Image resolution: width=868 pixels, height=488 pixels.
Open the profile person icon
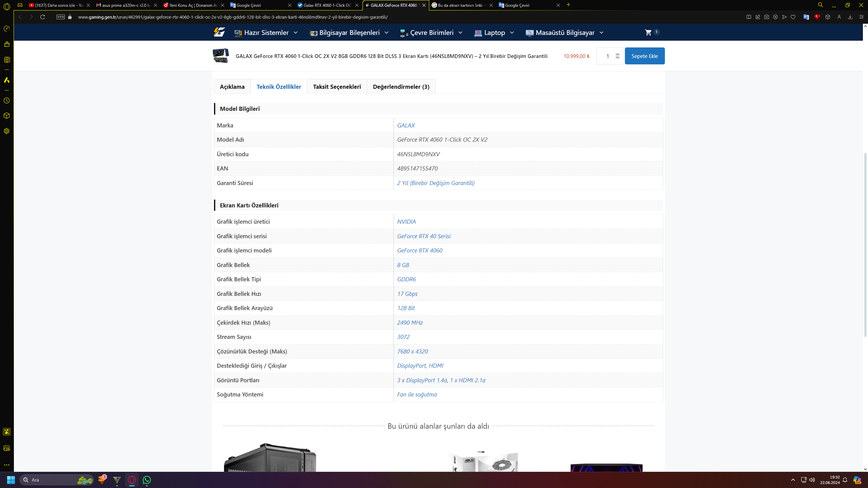pos(839,17)
